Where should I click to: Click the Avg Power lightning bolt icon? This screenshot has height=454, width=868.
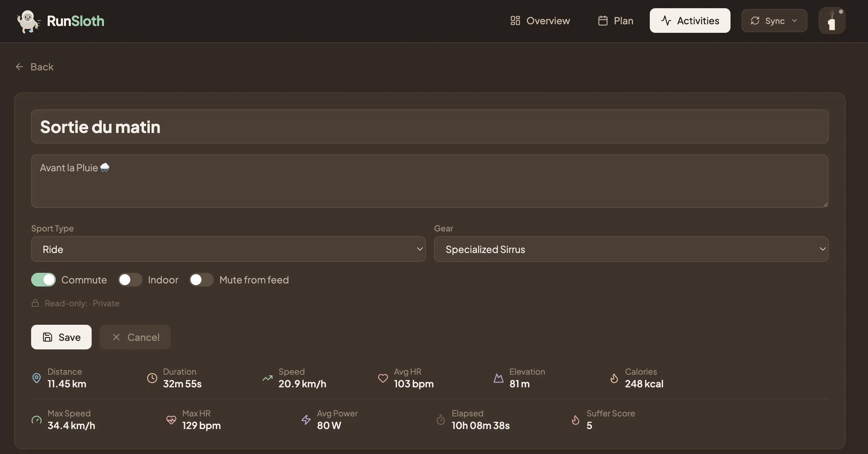click(306, 419)
